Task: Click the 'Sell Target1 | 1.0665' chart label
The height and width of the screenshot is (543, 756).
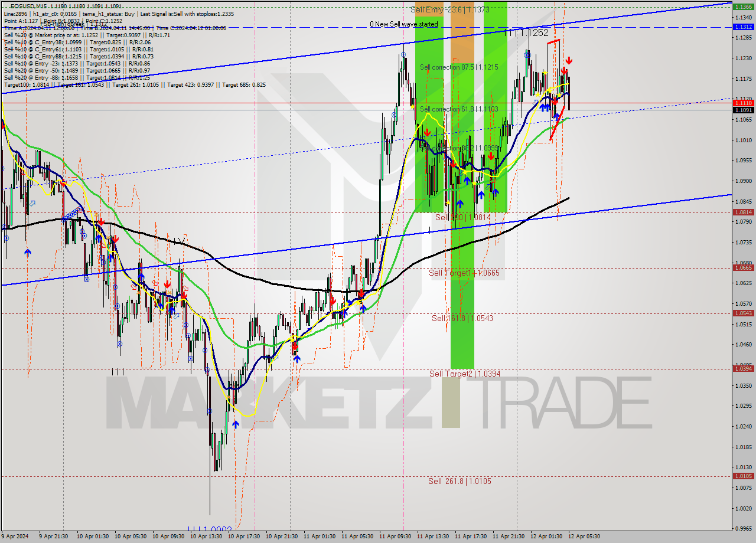Action: (x=464, y=273)
